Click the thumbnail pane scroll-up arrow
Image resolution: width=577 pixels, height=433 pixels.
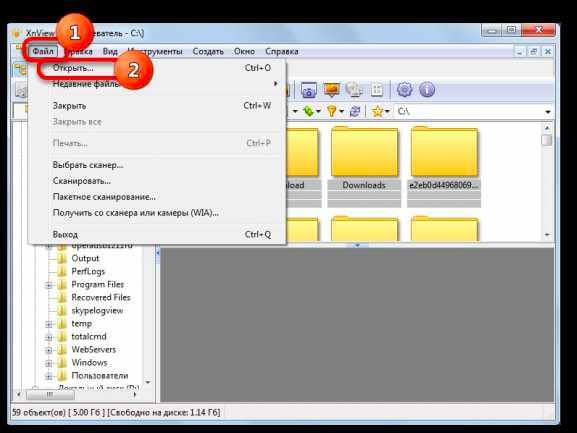[547, 128]
